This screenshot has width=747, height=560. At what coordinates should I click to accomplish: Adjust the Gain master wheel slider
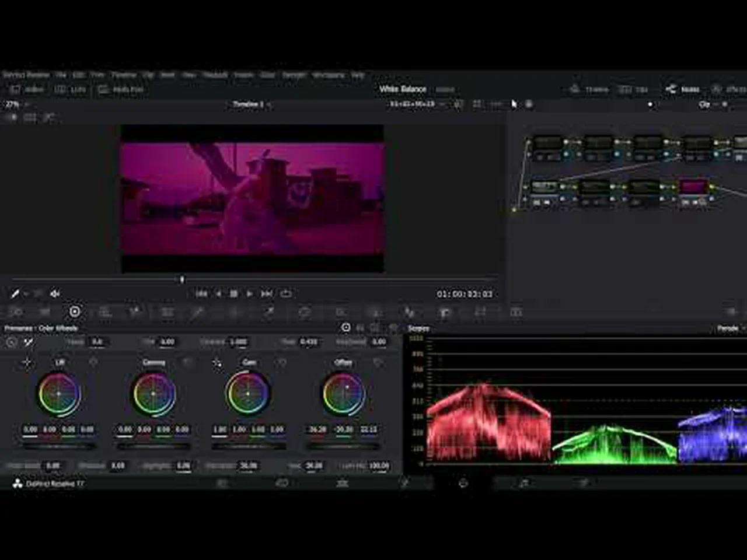(248, 446)
